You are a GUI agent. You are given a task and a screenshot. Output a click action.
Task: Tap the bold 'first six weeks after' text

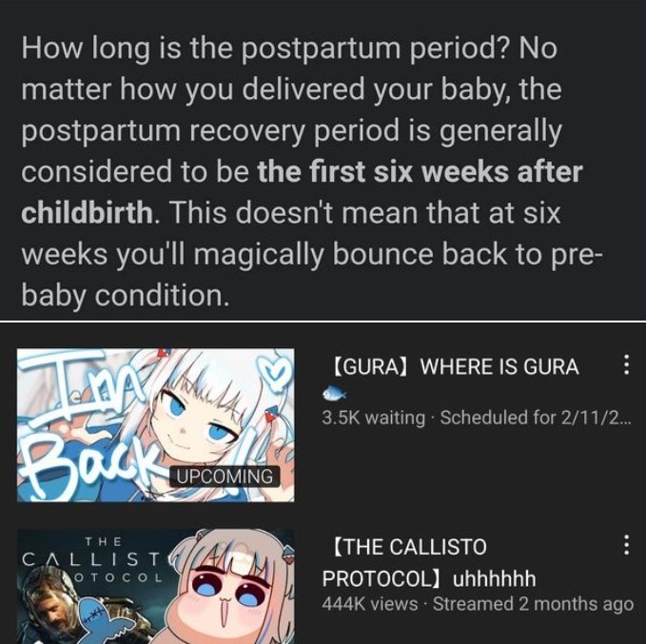421,171
